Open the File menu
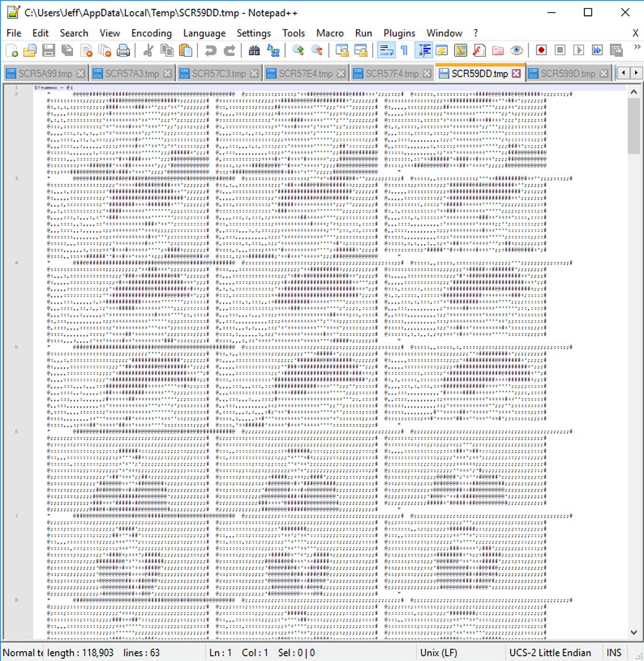 14,33
